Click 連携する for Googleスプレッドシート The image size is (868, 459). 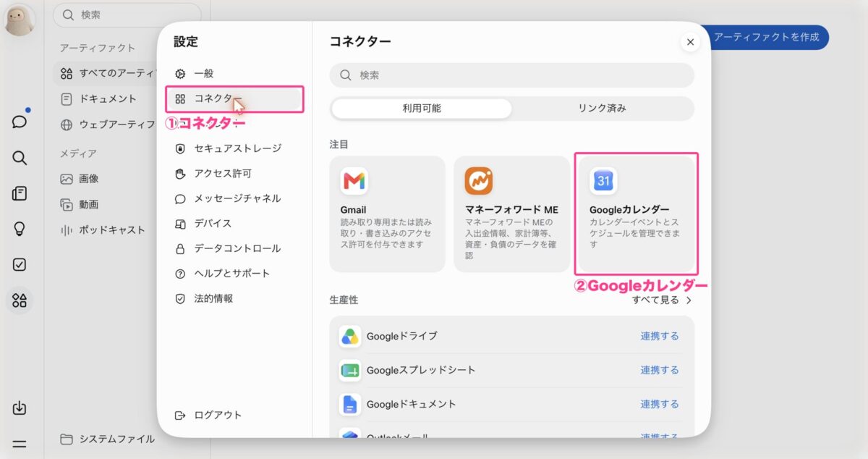pyautogui.click(x=660, y=370)
